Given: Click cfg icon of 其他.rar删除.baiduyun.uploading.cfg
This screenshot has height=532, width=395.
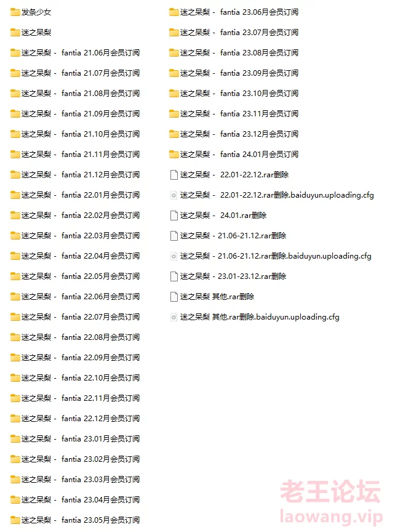Looking at the screenshot, I should tap(174, 317).
